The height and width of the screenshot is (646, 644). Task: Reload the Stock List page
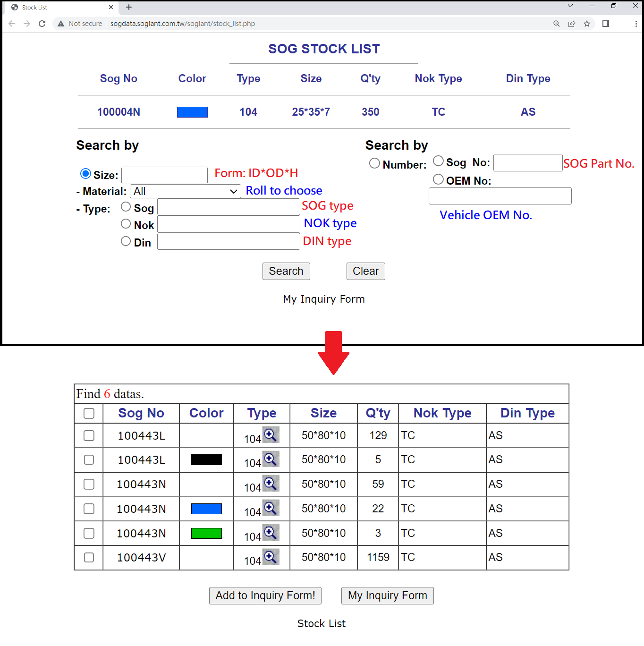click(x=42, y=24)
